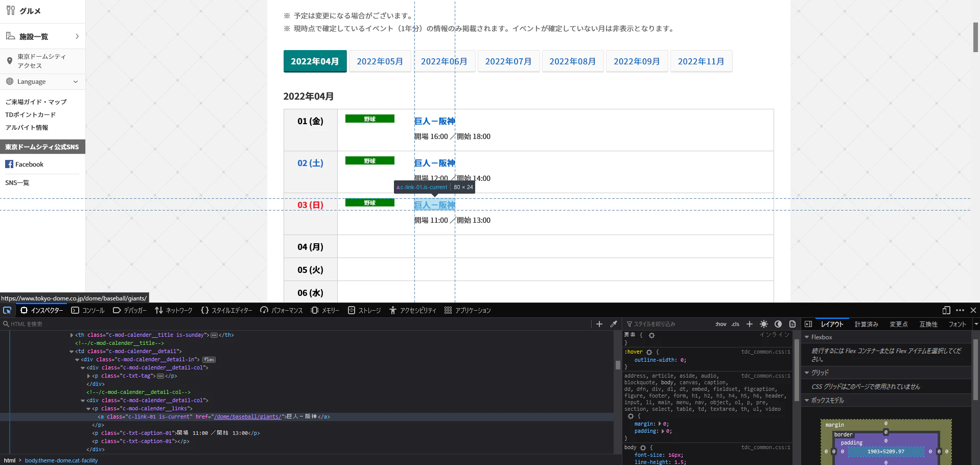Click target icon next to :hover rule
This screenshot has height=465, width=980.
click(649, 352)
